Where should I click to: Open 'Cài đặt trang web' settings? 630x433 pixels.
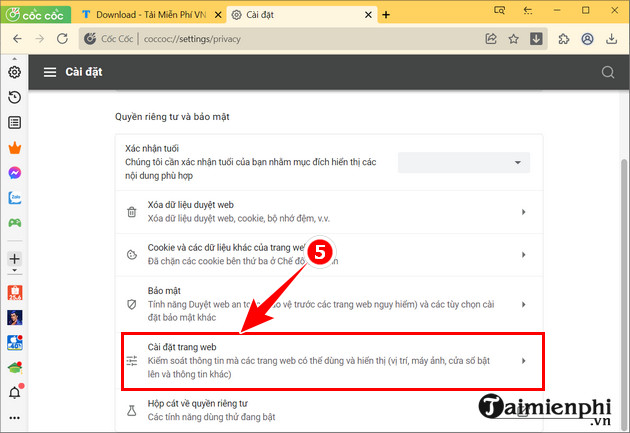[330, 360]
